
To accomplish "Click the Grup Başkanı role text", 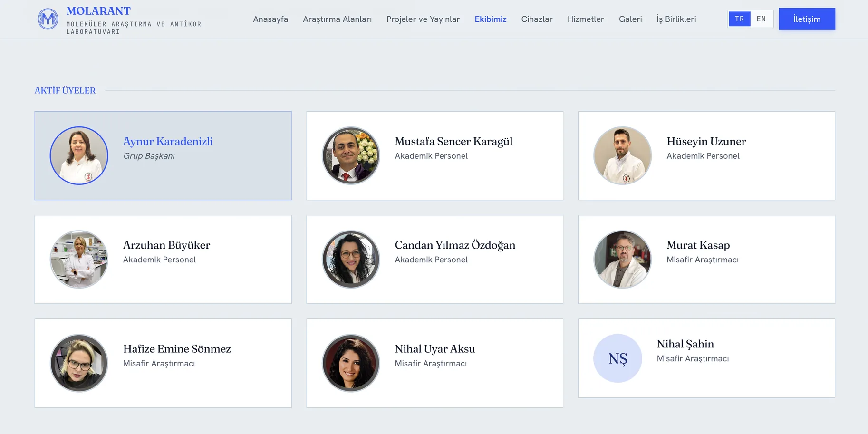I will click(x=149, y=156).
